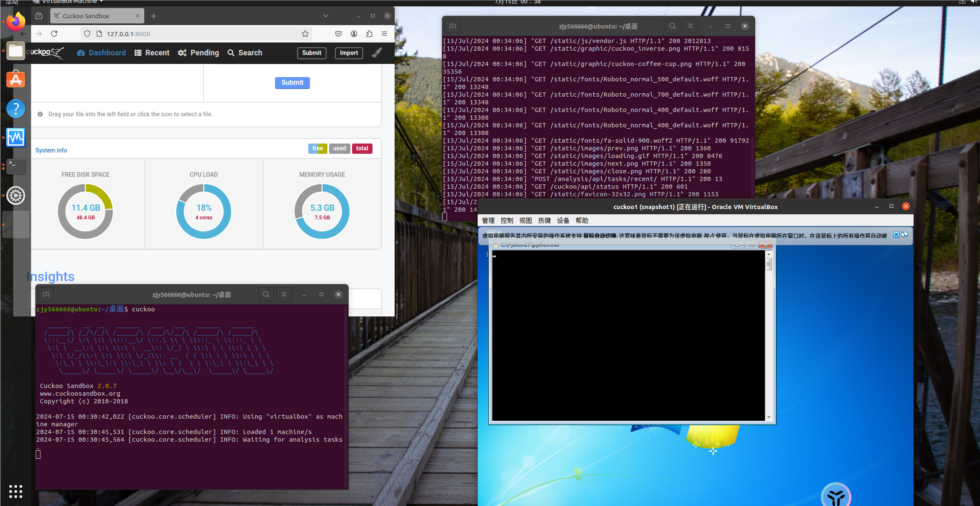980x506 pixels.
Task: Click the python.exe console scrollbar
Action: pos(769,335)
